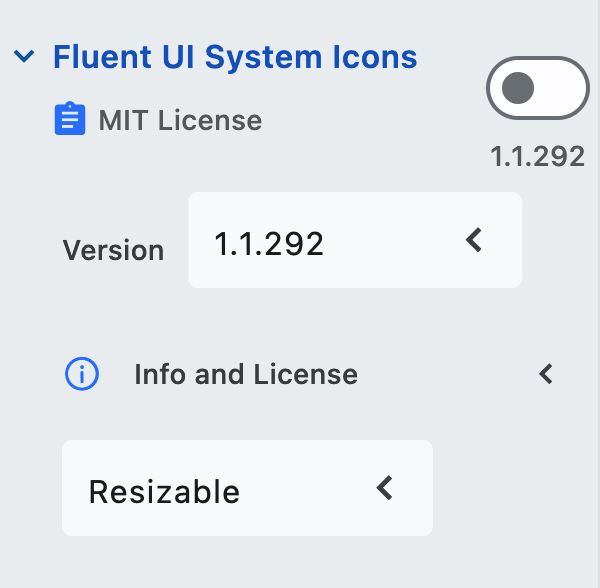Click the lined document glyph on the clipboard icon

point(70,120)
